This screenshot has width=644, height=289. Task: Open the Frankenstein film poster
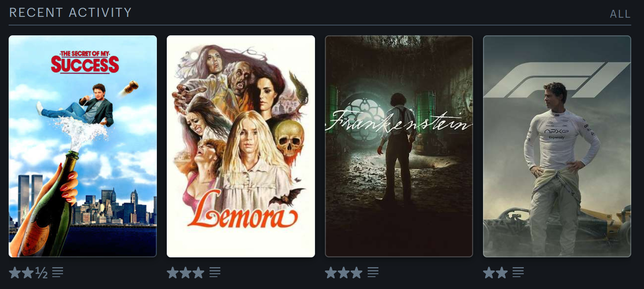pos(399,146)
